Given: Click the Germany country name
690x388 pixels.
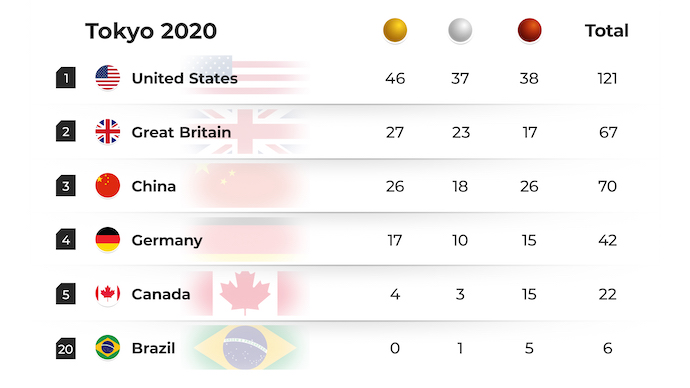Looking at the screenshot, I should [x=167, y=240].
